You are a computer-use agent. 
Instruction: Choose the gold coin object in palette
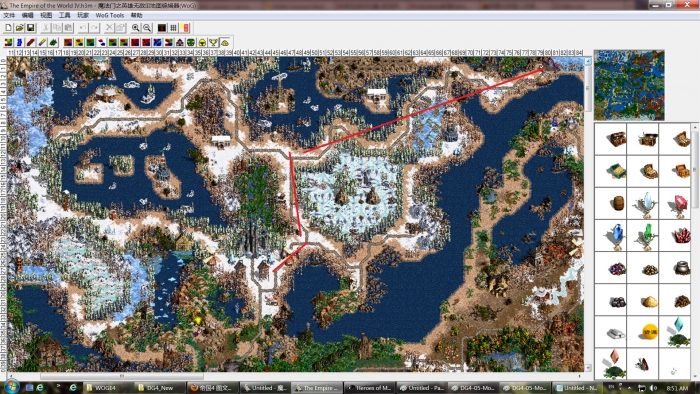650,332
